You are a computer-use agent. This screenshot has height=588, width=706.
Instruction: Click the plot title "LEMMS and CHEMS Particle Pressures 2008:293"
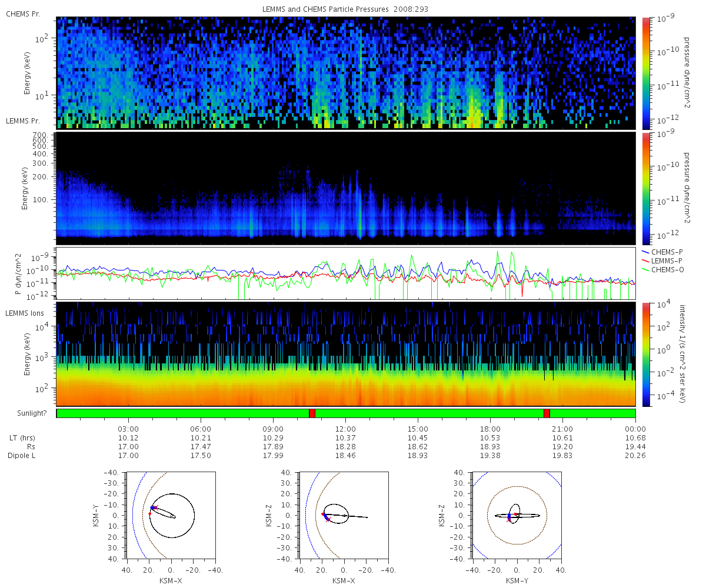[345, 9]
